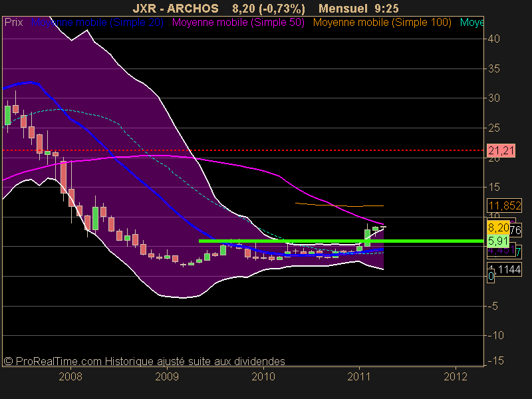Click the ProRealTime.com copyright notice
The image size is (532, 399).
[144, 361]
